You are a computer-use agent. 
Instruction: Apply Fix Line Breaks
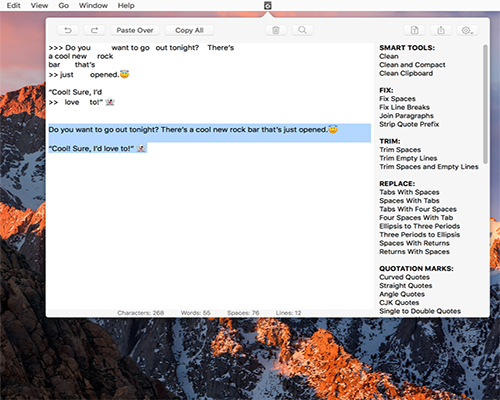click(404, 107)
